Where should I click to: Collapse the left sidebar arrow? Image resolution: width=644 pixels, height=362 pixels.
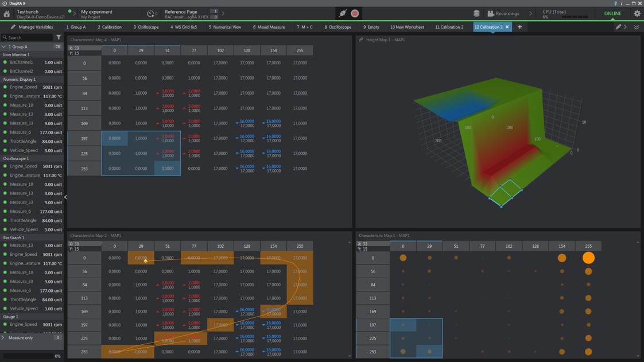[x=65, y=197]
